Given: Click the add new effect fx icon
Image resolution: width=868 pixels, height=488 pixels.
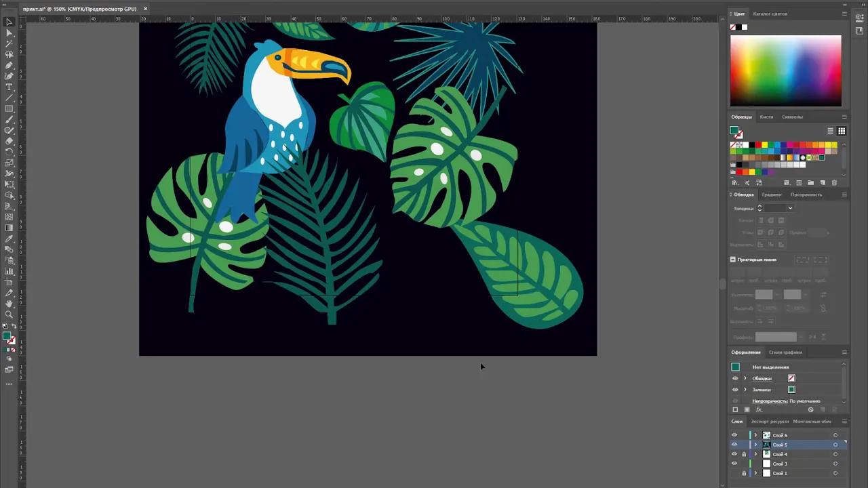Looking at the screenshot, I should 759,409.
